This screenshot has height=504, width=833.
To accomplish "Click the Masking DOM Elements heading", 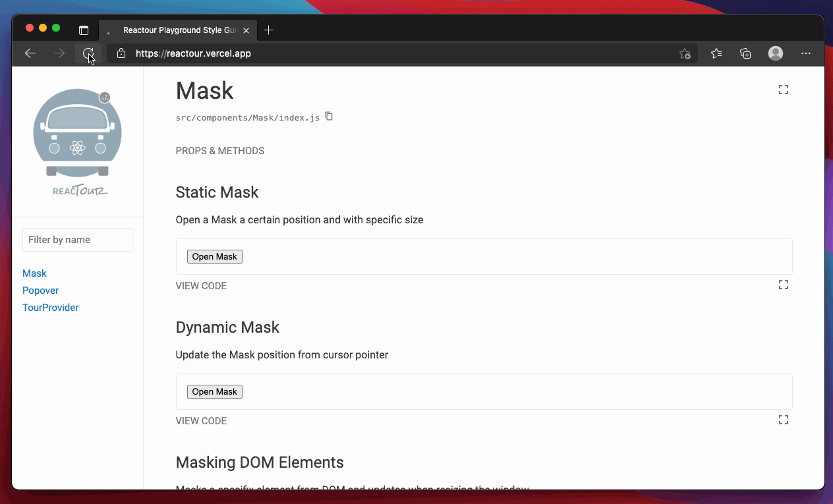I will click(x=260, y=462).
